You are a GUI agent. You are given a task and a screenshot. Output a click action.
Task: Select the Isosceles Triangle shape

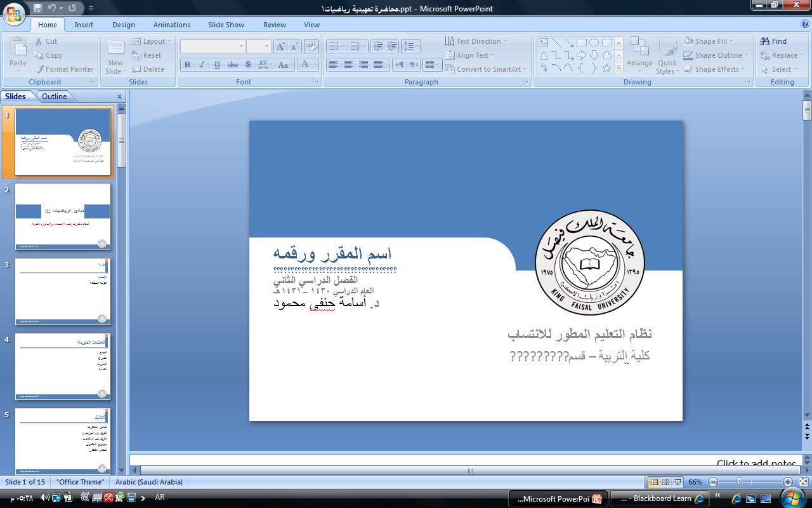544,55
